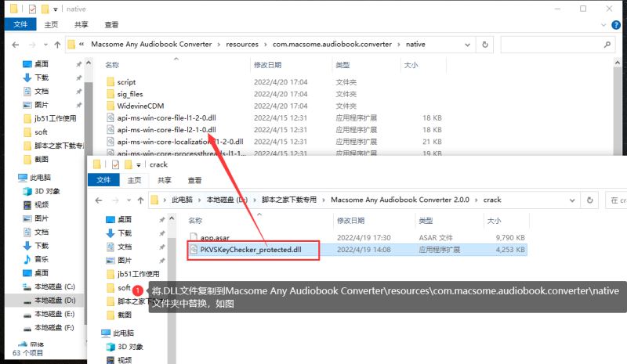Sort by 类型 column in native window
Screen dimensions: 627x364
(342, 65)
